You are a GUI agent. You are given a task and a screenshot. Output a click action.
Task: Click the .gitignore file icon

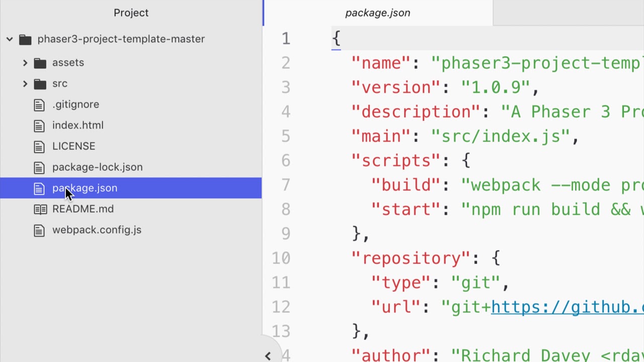click(x=39, y=105)
